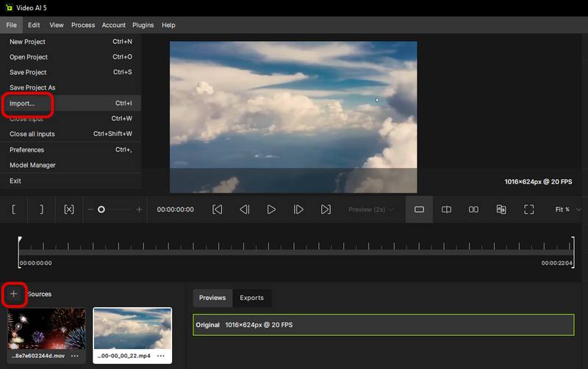Switch to single view mode
Screen dimensions: 588x369
[419, 209]
